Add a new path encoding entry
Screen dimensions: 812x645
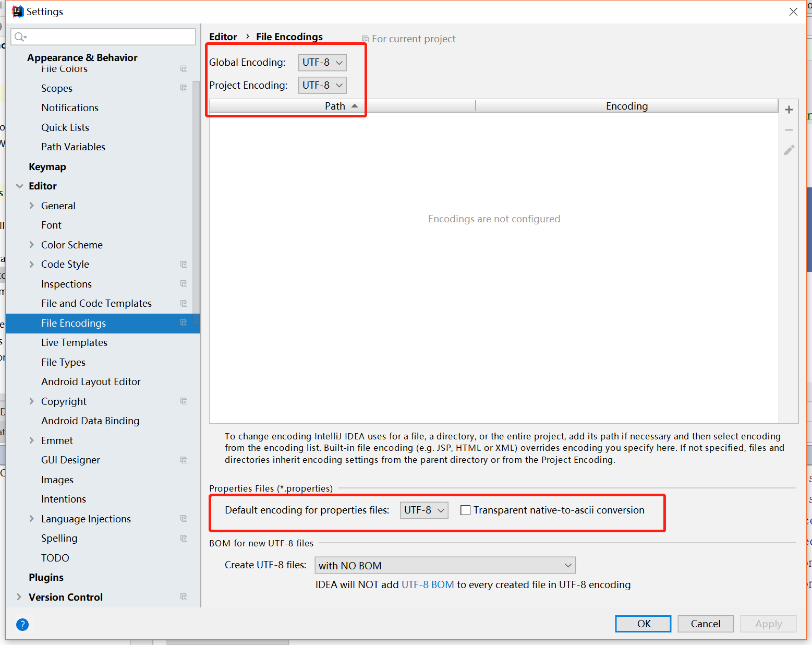click(789, 109)
